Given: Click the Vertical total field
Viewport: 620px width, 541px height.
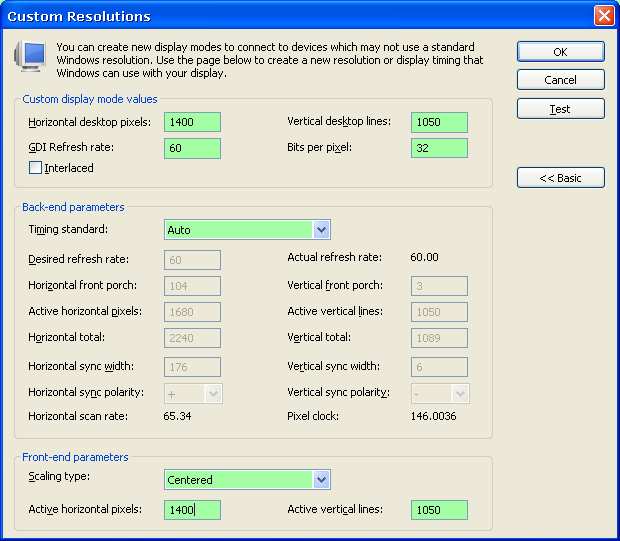Looking at the screenshot, I should click(439, 338).
